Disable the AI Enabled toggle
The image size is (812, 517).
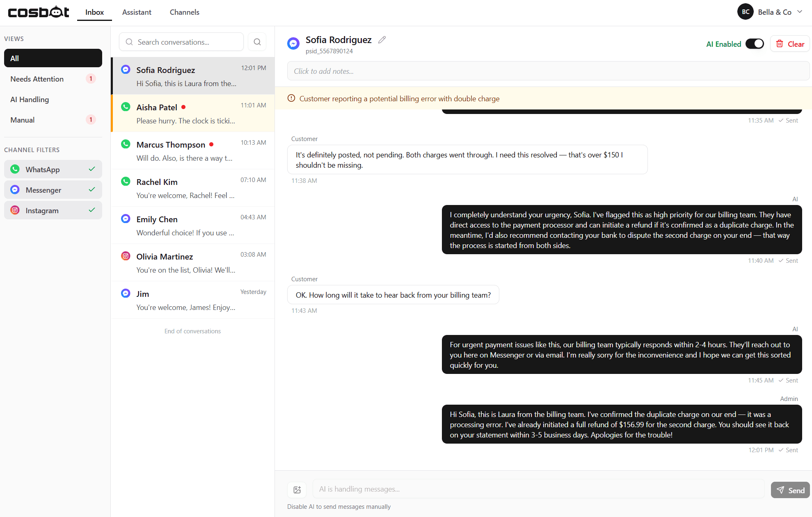pos(755,43)
